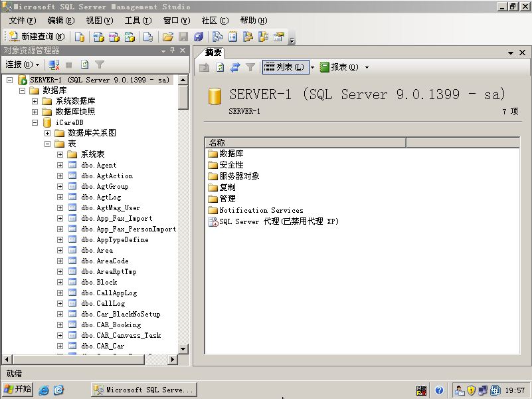Open the 视图 menu
532x399 pixels.
(x=100, y=21)
